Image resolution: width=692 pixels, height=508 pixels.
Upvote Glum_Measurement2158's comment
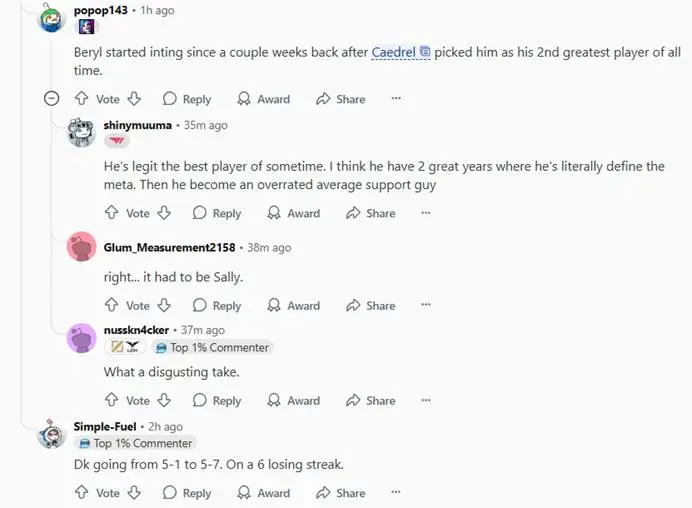112,305
